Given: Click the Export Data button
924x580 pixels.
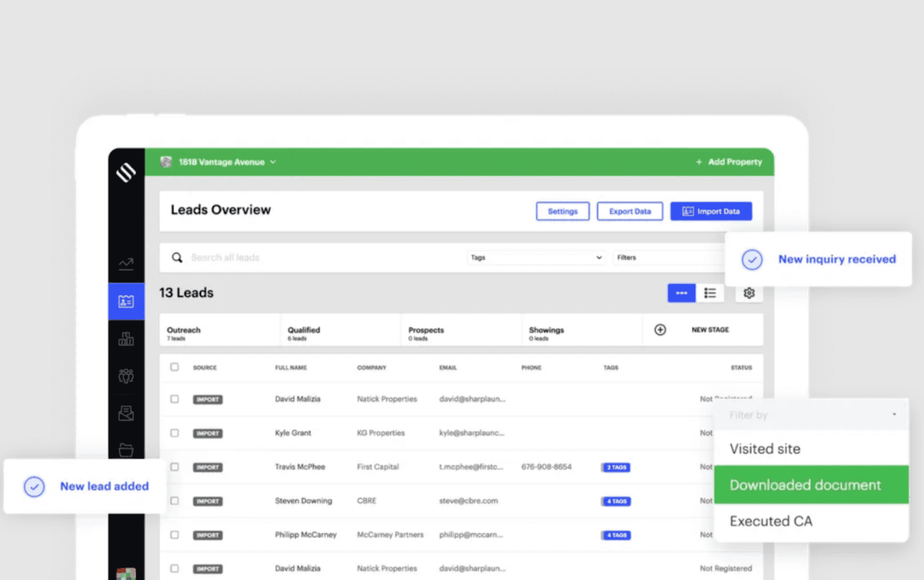Looking at the screenshot, I should [630, 211].
